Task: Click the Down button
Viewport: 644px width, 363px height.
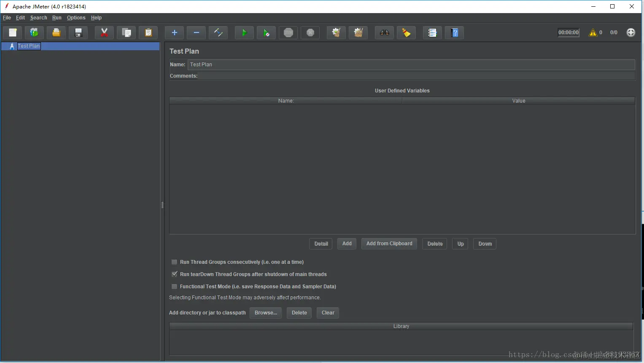Action: click(485, 244)
